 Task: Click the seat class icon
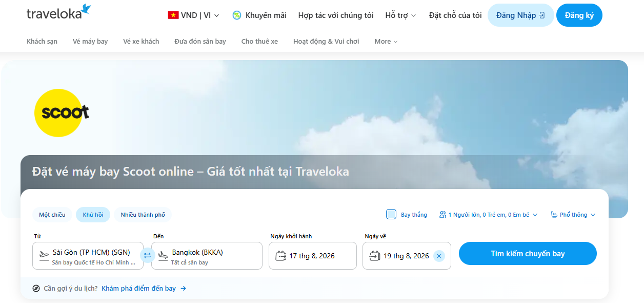tap(554, 215)
